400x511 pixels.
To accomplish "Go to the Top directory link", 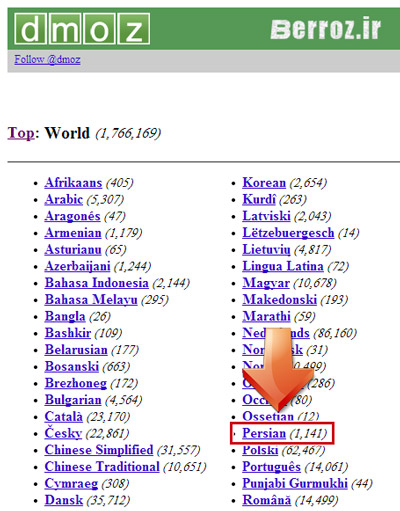I will [21, 133].
